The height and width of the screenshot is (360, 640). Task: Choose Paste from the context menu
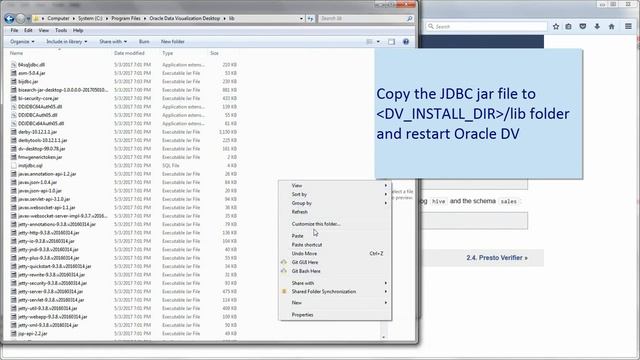(334, 236)
